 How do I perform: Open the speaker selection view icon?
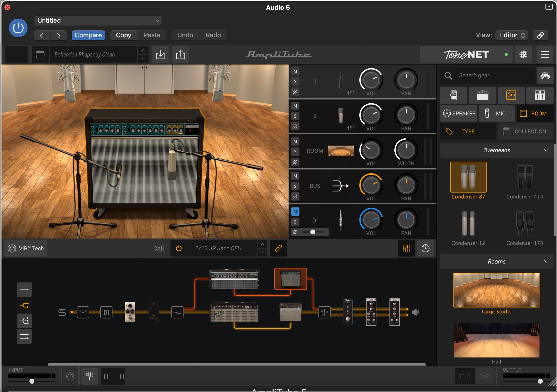coord(425,248)
